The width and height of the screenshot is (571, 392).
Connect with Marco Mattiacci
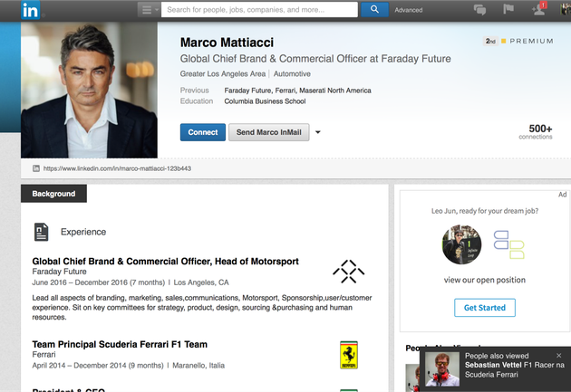(x=202, y=132)
